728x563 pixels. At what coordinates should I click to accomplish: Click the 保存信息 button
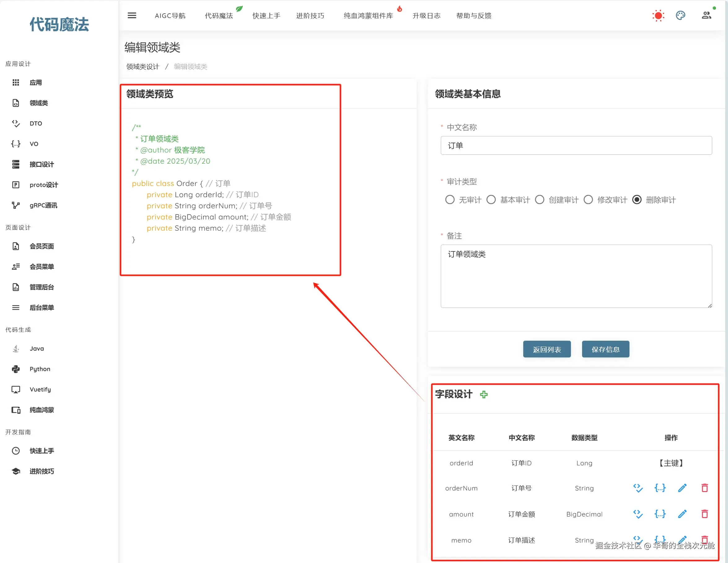[605, 349]
